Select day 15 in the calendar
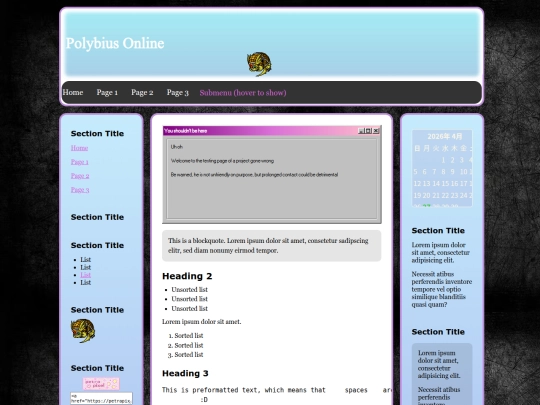The image size is (540, 405). pyautogui.click(x=445, y=184)
